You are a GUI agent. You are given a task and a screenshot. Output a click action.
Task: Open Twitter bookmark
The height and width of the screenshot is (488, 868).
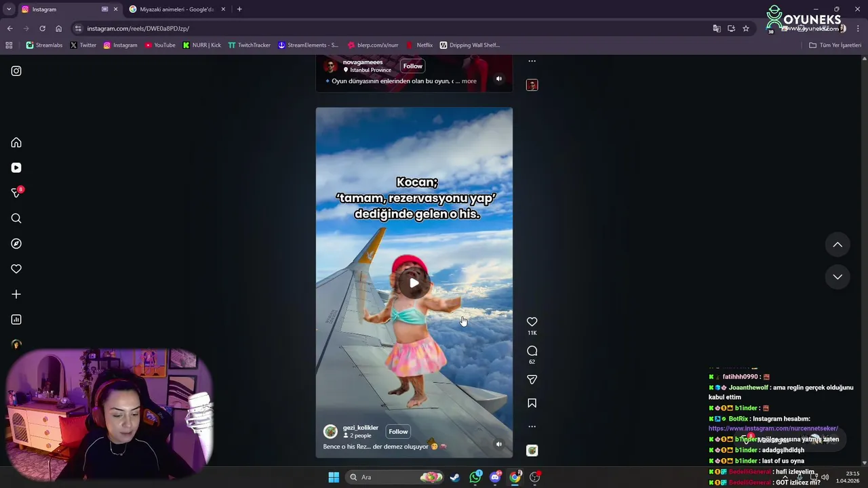coord(83,45)
